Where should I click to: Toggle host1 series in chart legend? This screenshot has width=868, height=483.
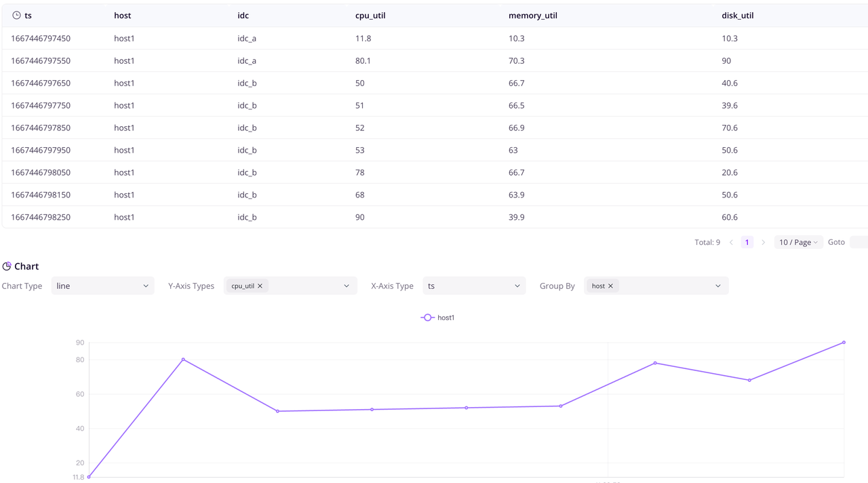(x=438, y=317)
